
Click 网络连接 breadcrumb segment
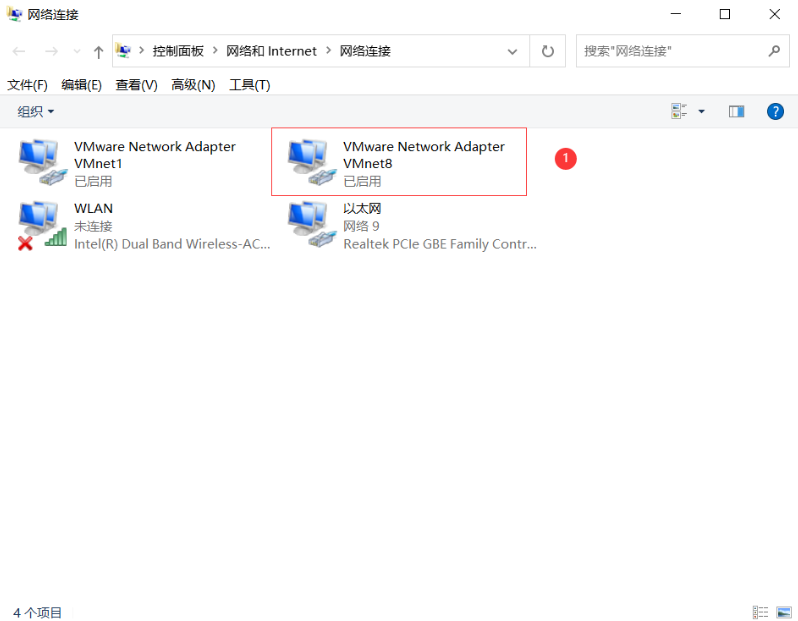[x=365, y=51]
